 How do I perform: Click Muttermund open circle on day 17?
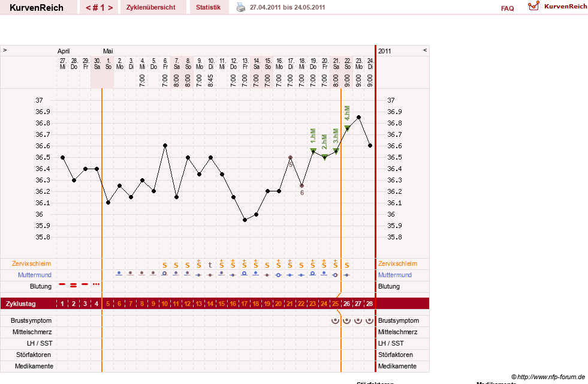point(245,274)
